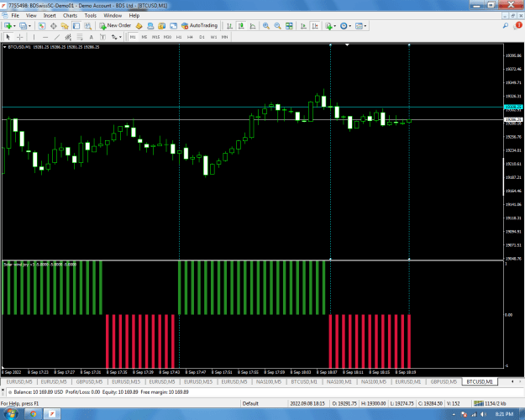Zoom in on the chart

tap(266, 26)
